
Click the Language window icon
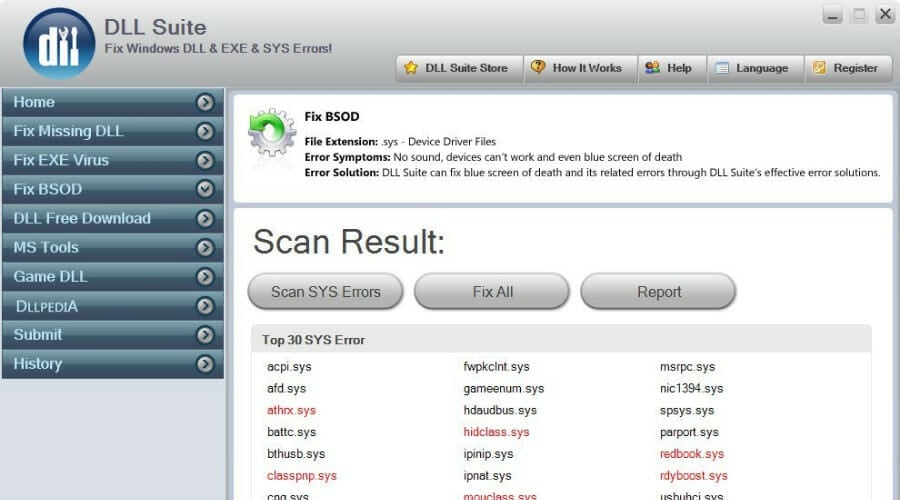pyautogui.click(x=722, y=68)
